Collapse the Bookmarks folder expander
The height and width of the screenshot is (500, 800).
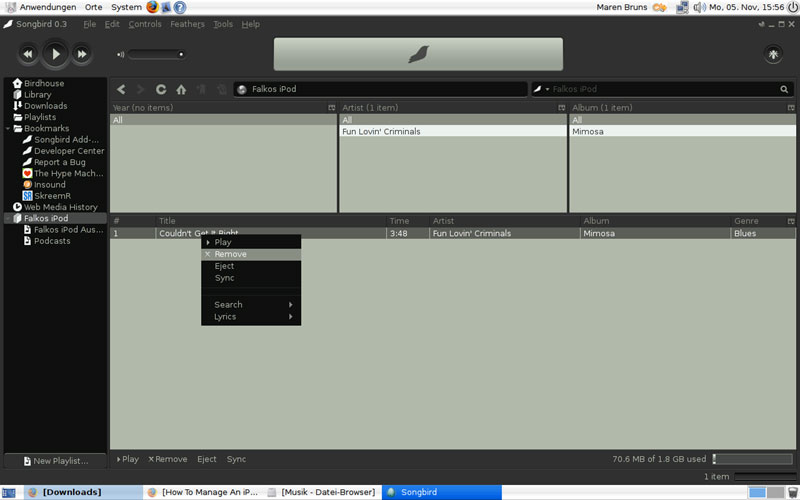(x=8, y=129)
